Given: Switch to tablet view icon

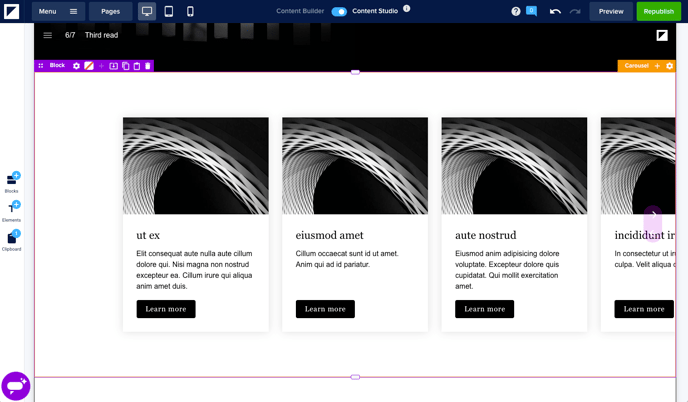Looking at the screenshot, I should (x=169, y=11).
